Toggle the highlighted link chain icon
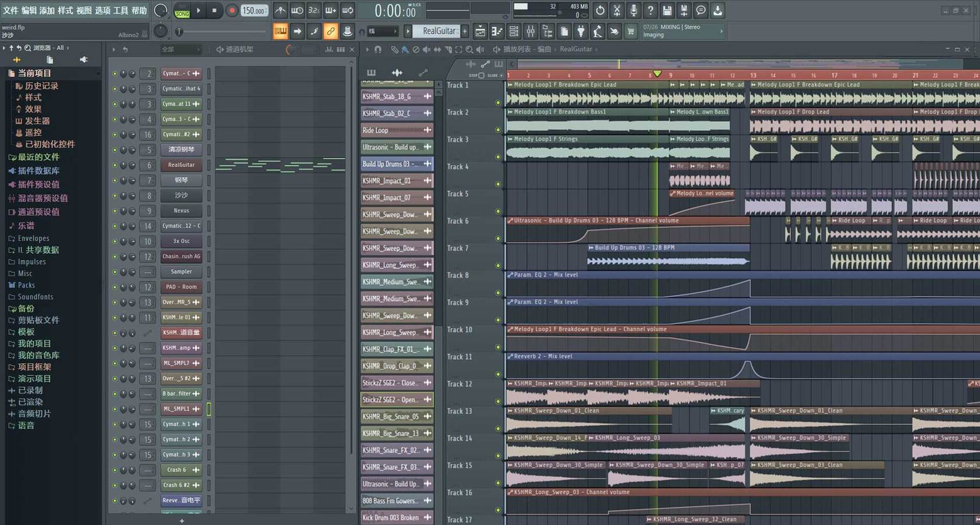 [331, 31]
